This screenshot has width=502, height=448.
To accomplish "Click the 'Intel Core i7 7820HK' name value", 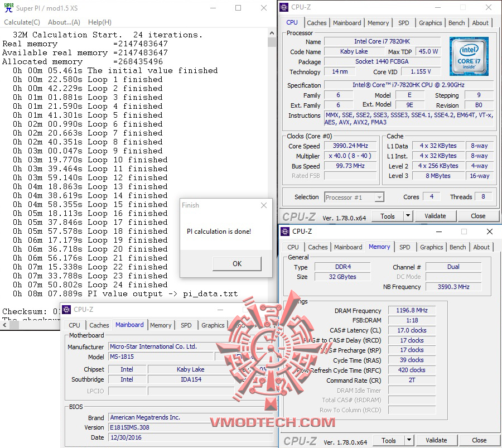I will pyautogui.click(x=382, y=41).
